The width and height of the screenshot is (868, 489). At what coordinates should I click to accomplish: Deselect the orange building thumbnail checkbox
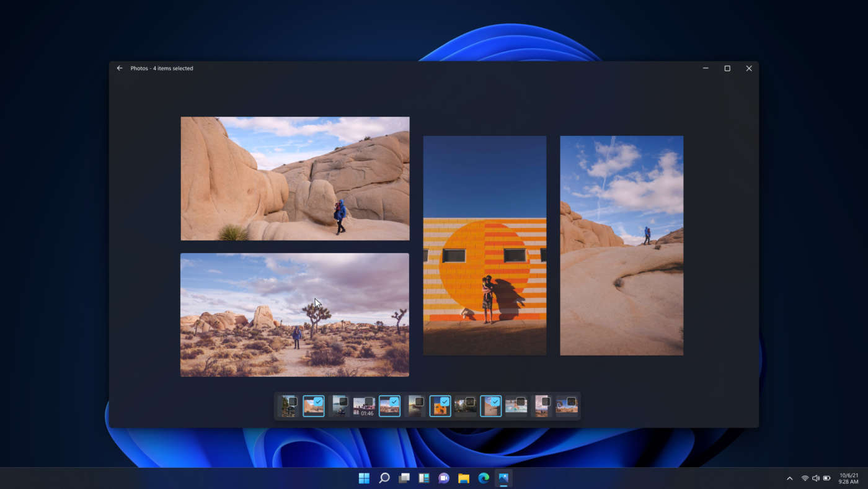pyautogui.click(x=445, y=401)
